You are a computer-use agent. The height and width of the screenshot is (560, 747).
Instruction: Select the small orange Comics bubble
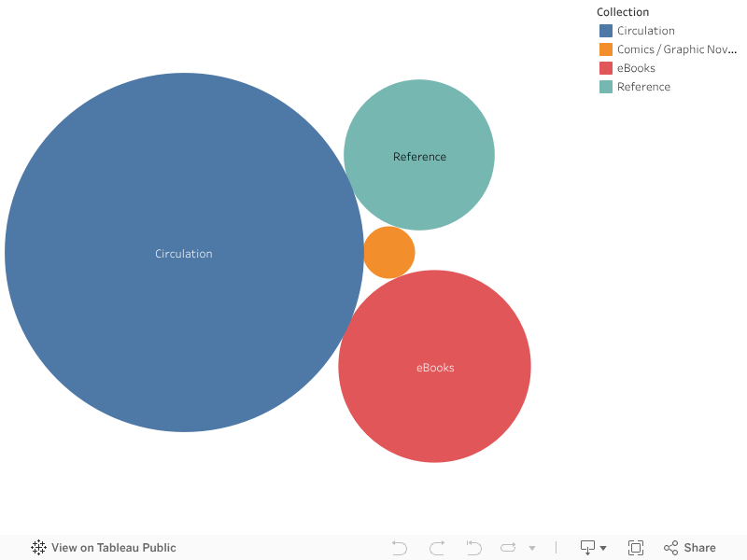[x=388, y=252]
